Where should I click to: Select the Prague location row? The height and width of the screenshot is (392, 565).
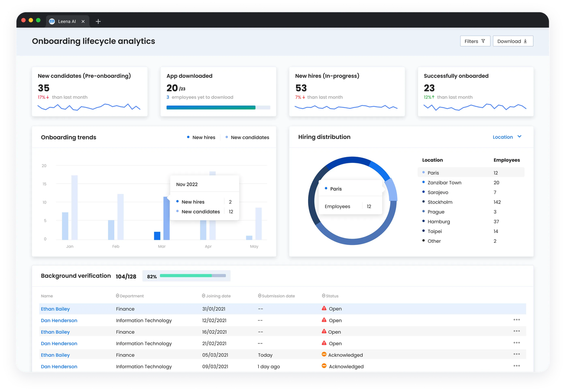pos(471,211)
